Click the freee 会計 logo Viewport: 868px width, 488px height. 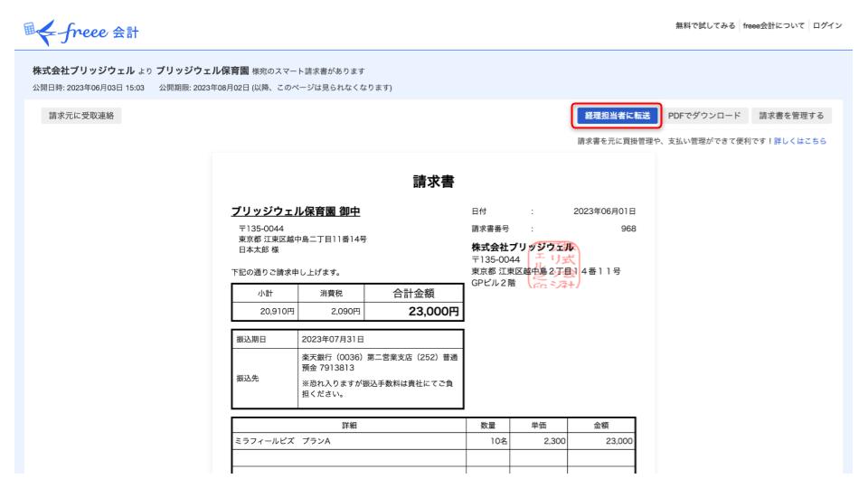click(x=81, y=33)
